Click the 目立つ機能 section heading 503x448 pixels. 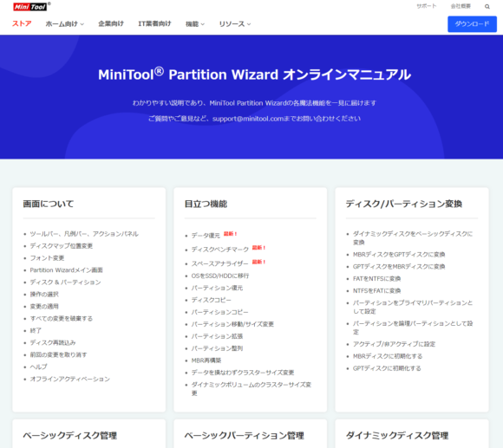[206, 204]
